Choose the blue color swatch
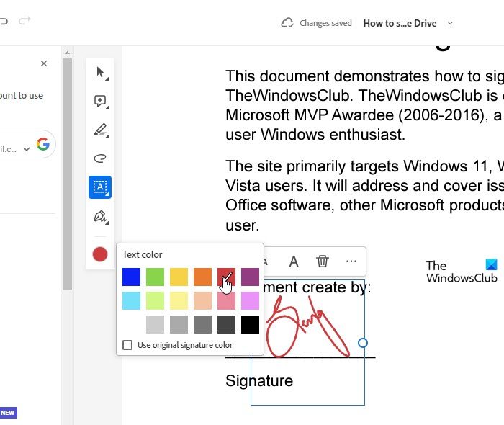The image size is (504, 425). pyautogui.click(x=131, y=277)
